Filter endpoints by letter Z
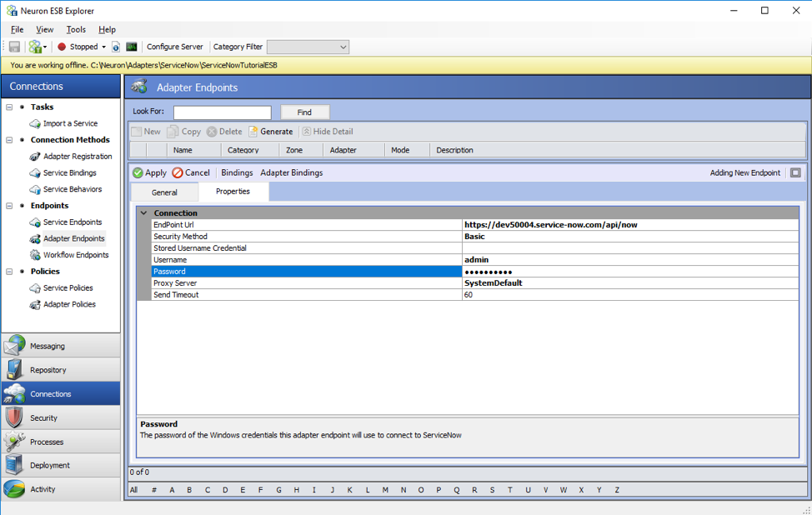 pyautogui.click(x=617, y=490)
